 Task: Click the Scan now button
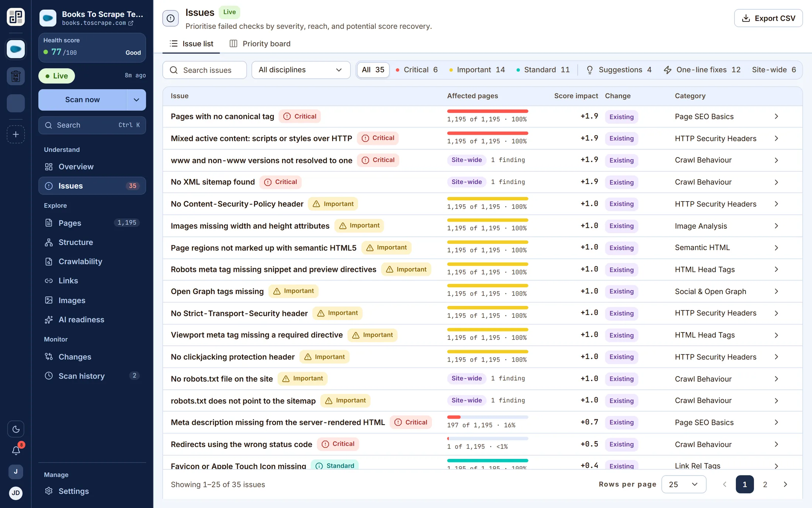pos(82,100)
